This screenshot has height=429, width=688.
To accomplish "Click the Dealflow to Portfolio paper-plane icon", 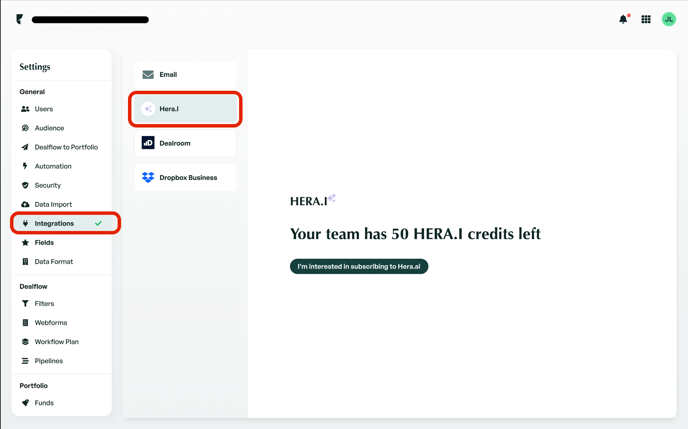I will pos(25,147).
